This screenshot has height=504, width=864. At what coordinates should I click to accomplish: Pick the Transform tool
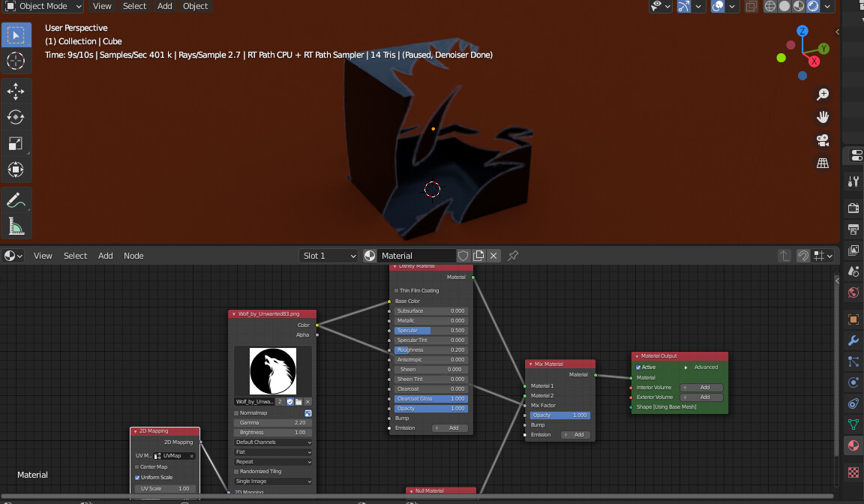[16, 169]
